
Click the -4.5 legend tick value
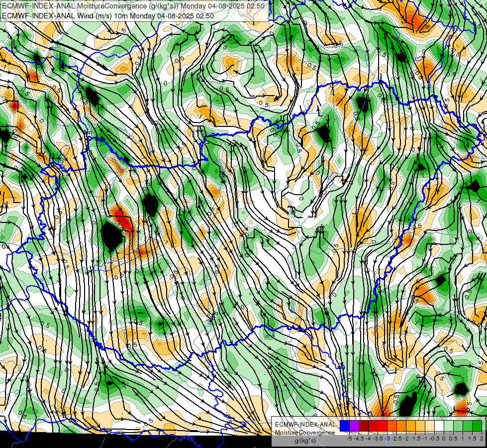click(359, 439)
